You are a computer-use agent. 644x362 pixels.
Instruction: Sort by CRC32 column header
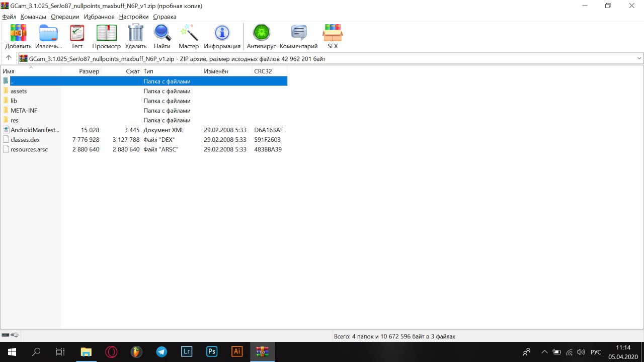[270, 71]
